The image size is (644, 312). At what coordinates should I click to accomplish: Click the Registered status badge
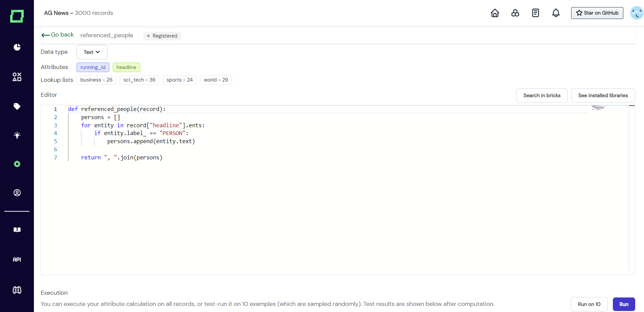(162, 36)
